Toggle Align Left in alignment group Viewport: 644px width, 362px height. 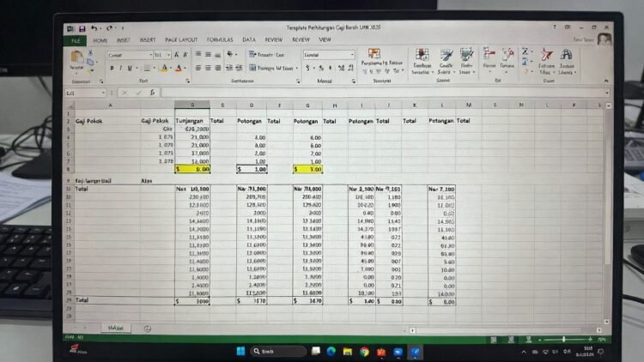coord(198,68)
